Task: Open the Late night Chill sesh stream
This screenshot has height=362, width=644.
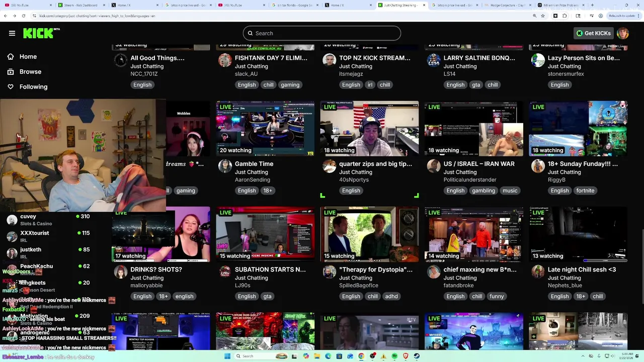Action: click(x=582, y=269)
